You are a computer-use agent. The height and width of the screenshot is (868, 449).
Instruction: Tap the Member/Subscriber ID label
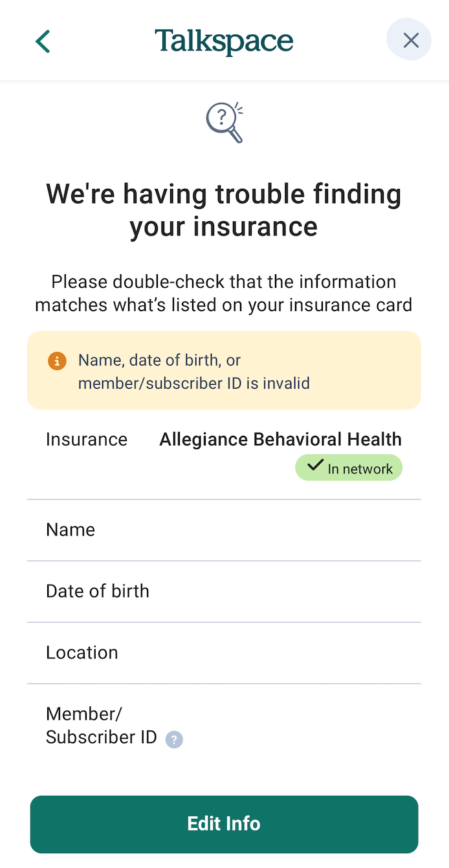pos(101,726)
